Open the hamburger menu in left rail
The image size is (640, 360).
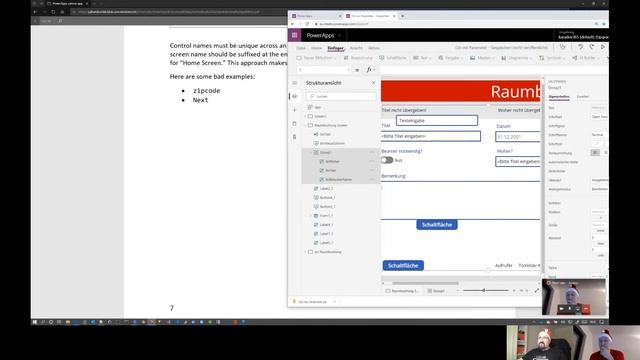(x=294, y=83)
